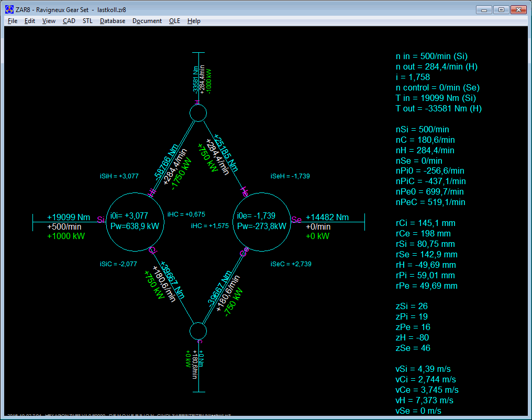
Task: Click the right gear circle showing i0e= -1,739
Action: [262, 221]
